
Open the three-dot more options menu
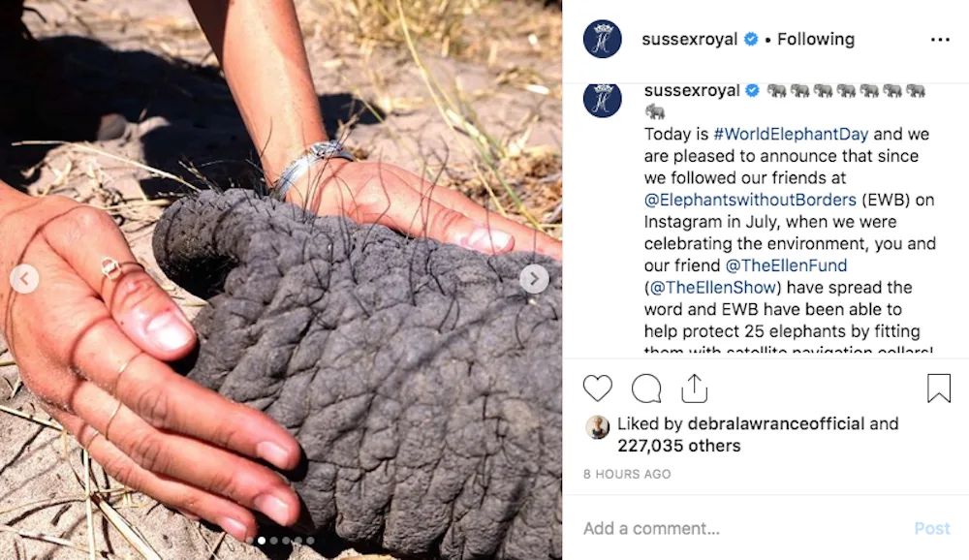[940, 40]
